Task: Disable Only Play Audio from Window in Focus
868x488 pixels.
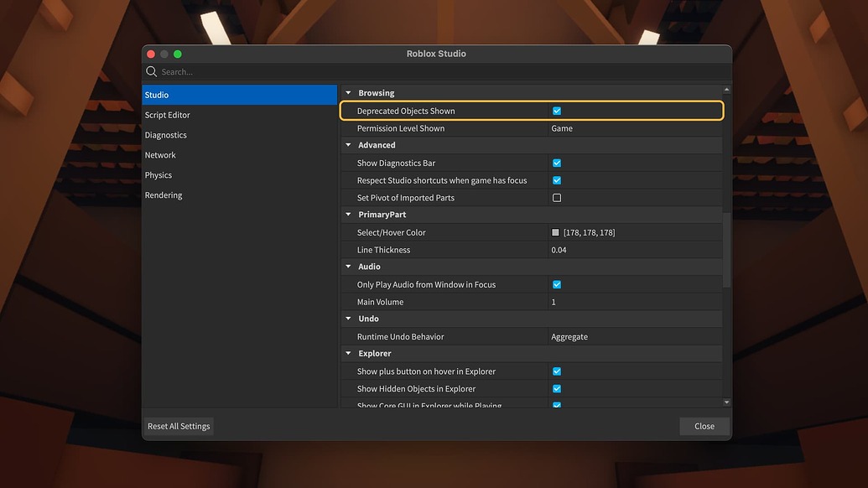Action: click(x=556, y=284)
